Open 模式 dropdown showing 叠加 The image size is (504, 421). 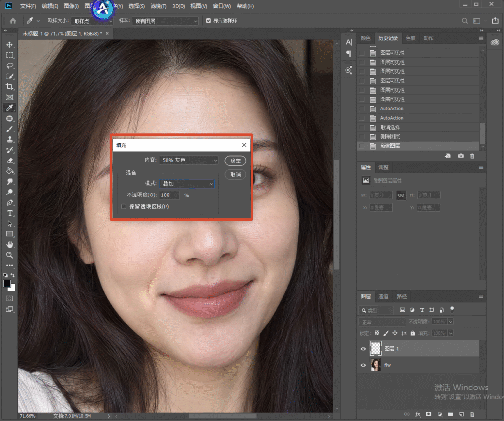pyautogui.click(x=187, y=183)
